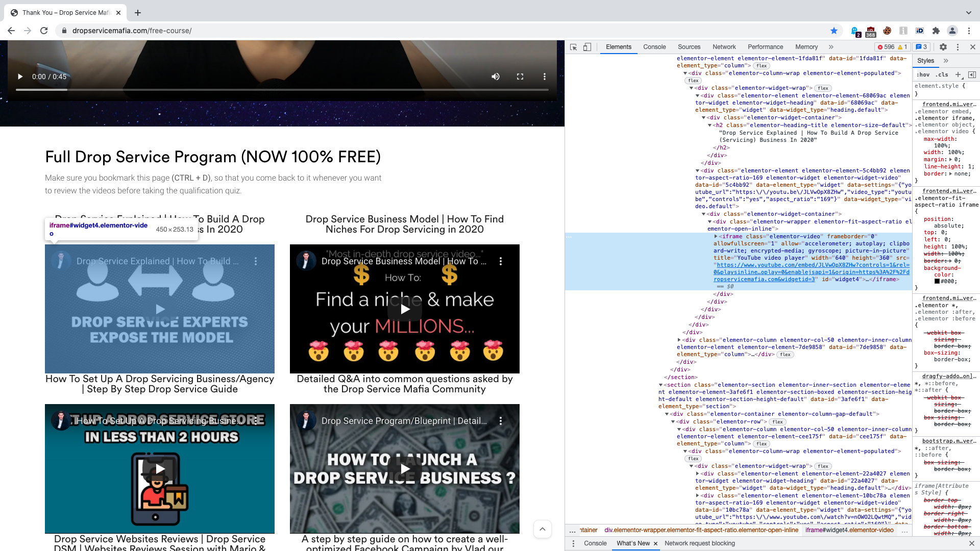
Task: Open the Memory tab
Action: tap(806, 47)
